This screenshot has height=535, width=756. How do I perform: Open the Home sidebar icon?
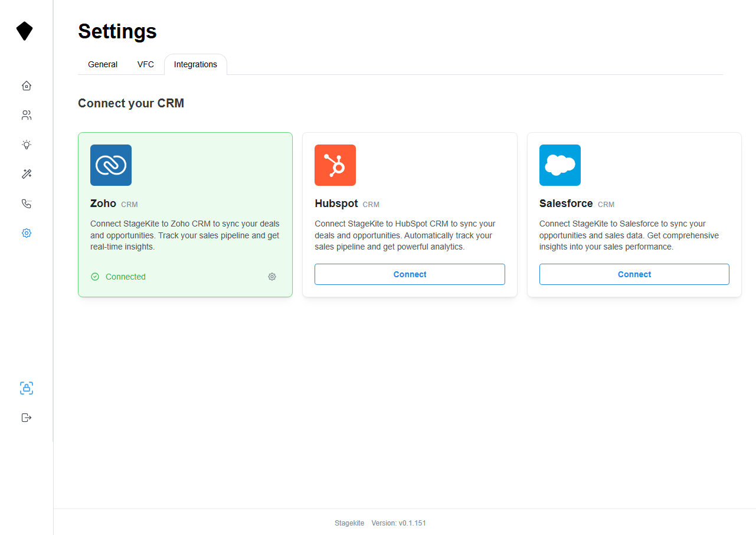click(26, 86)
